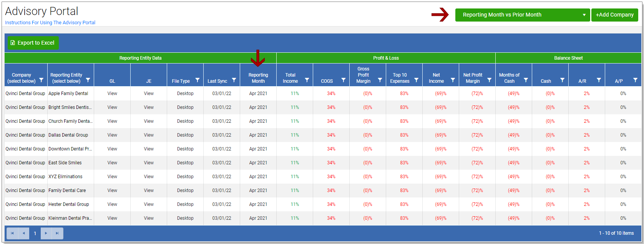Go to the last page of results
644x244 pixels.
[57, 233]
